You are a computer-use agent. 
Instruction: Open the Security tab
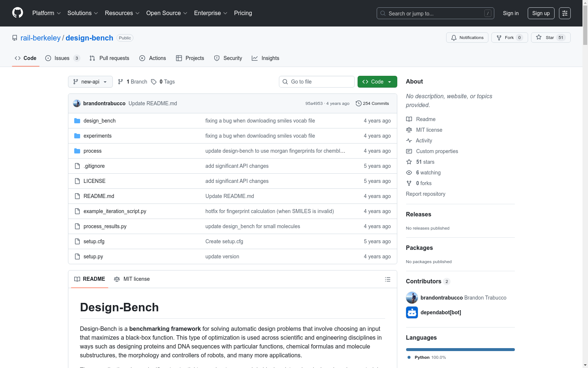228,58
